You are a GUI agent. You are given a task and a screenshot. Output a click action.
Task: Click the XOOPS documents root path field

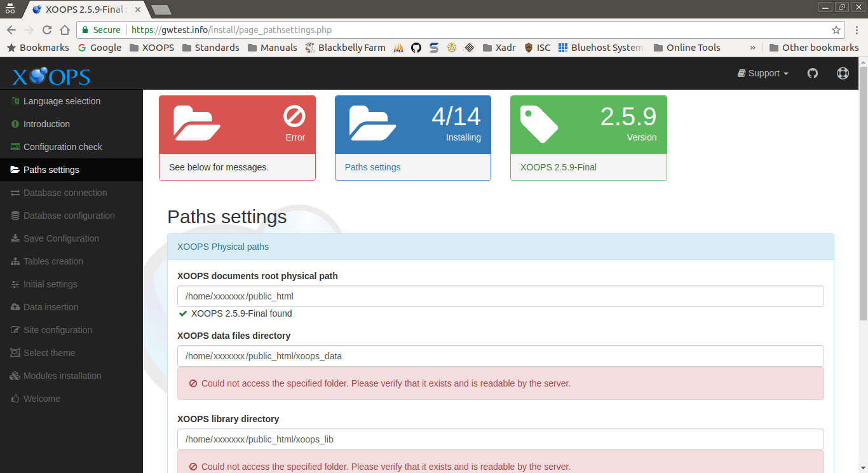point(500,296)
